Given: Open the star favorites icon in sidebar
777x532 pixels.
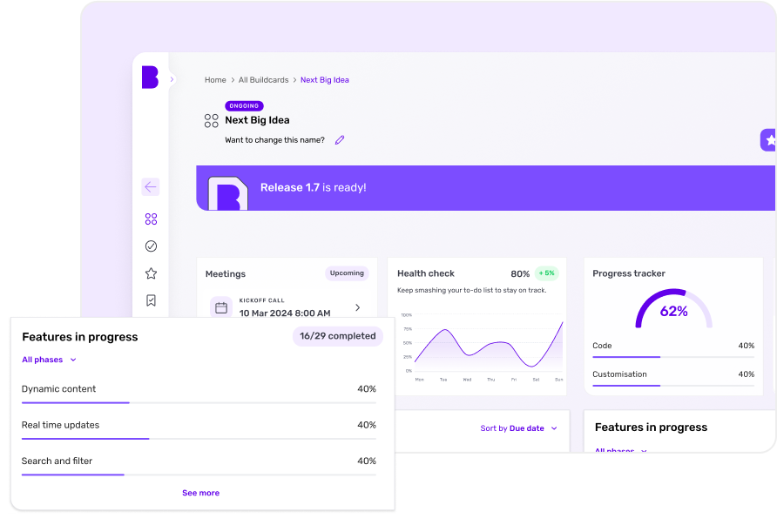Looking at the screenshot, I should [152, 273].
